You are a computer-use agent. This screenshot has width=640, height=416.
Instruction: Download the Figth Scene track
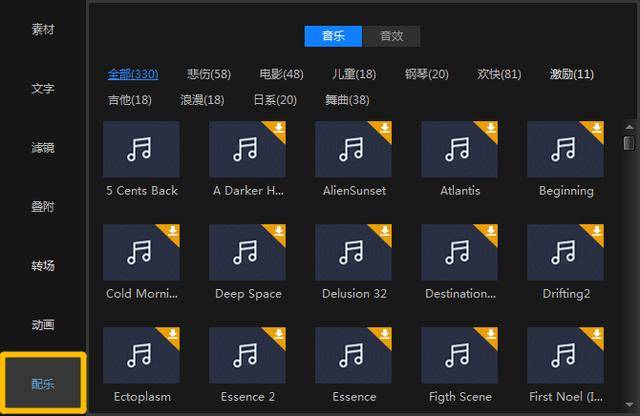point(490,334)
